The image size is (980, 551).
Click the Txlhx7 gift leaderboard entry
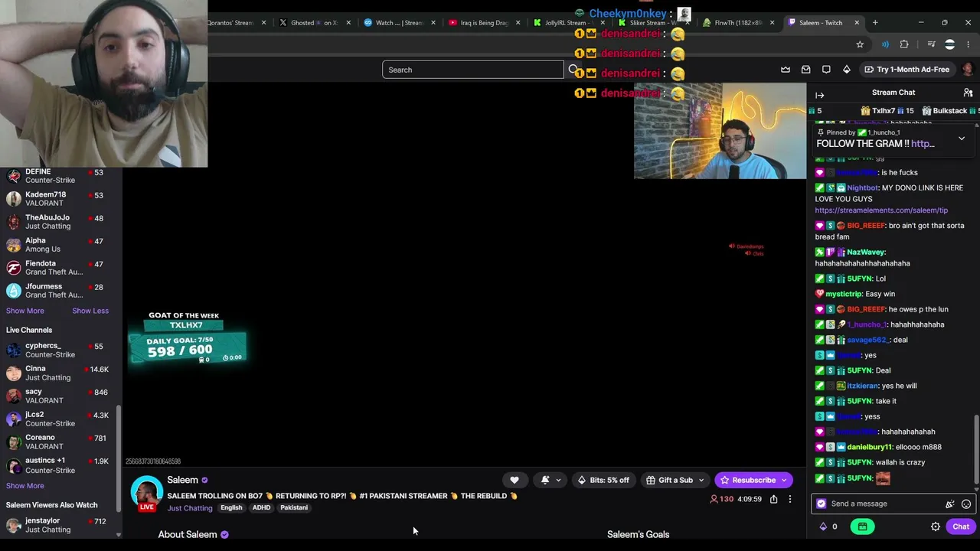[887, 111]
